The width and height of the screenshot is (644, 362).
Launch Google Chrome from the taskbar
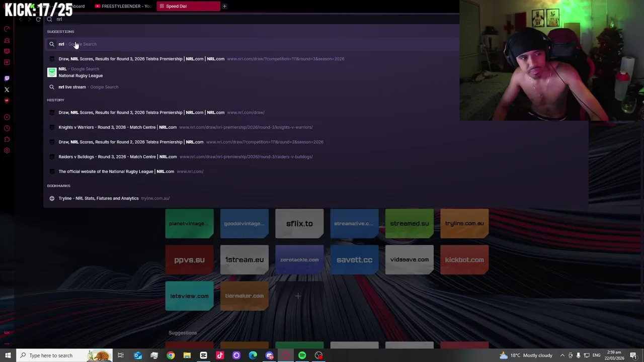pos(171,355)
